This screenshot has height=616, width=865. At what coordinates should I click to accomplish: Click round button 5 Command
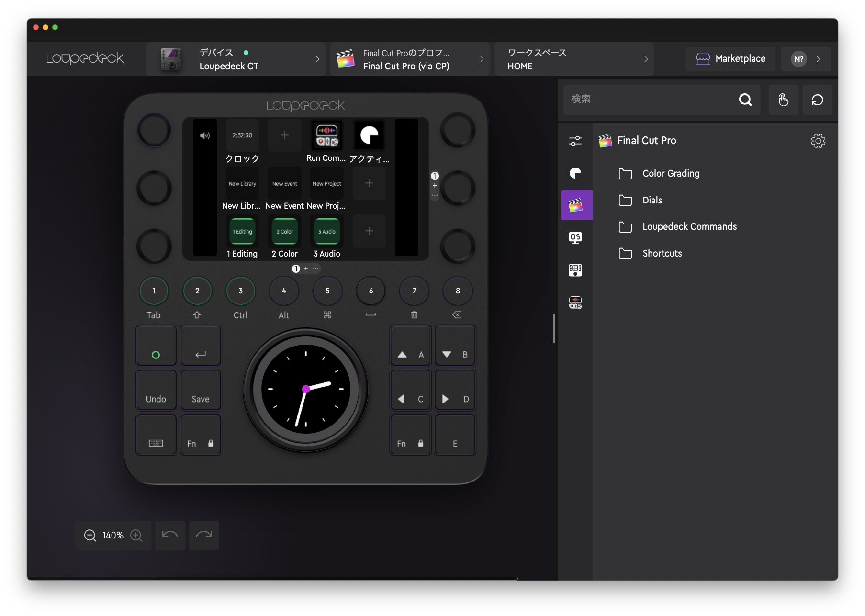pos(327,291)
